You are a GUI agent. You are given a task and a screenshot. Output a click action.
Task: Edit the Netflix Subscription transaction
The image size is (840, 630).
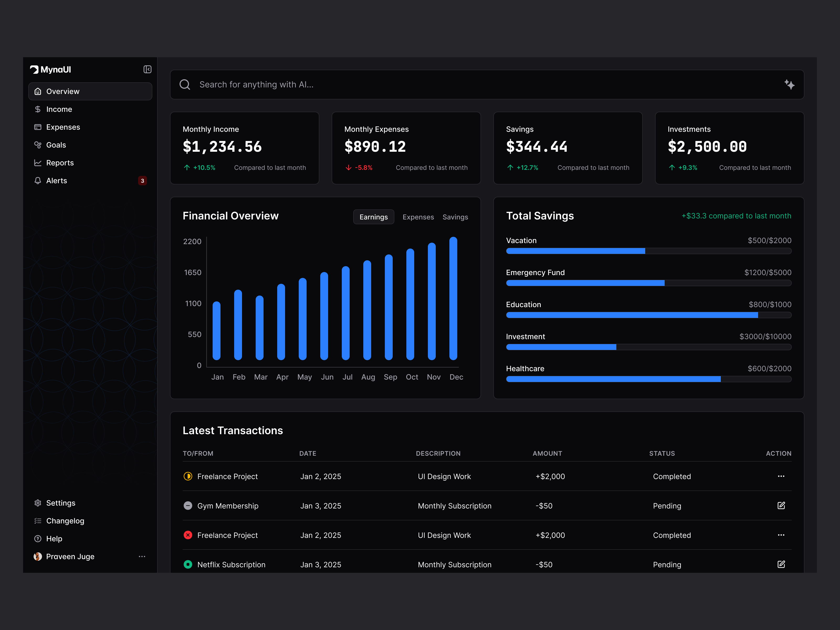coord(781,564)
